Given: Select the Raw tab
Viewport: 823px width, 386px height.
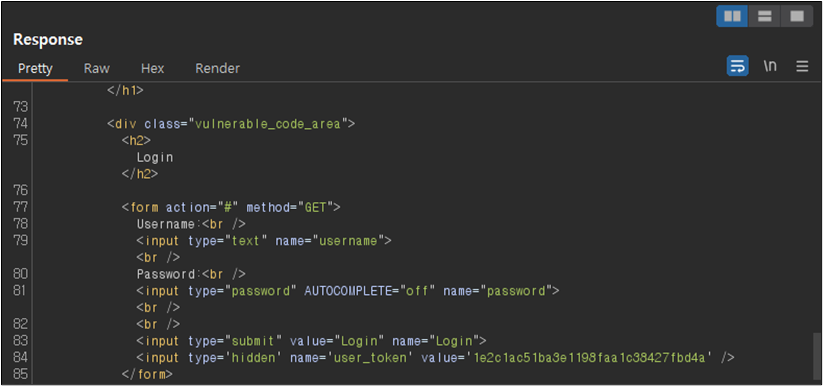Looking at the screenshot, I should [x=97, y=68].
